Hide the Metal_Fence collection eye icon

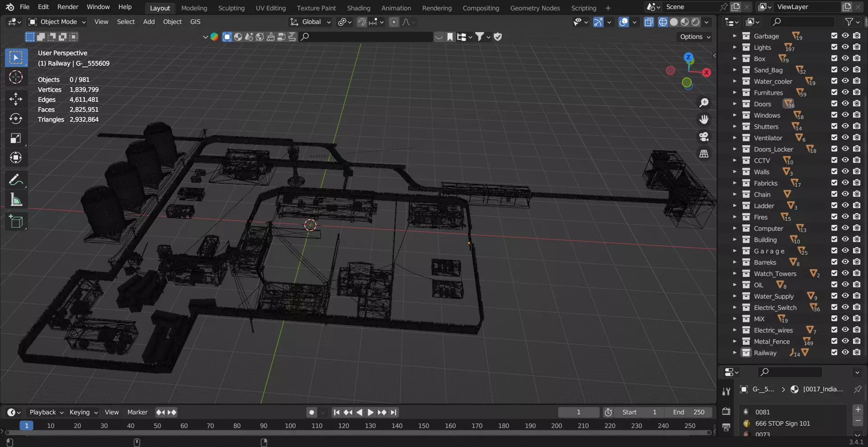[x=845, y=341]
